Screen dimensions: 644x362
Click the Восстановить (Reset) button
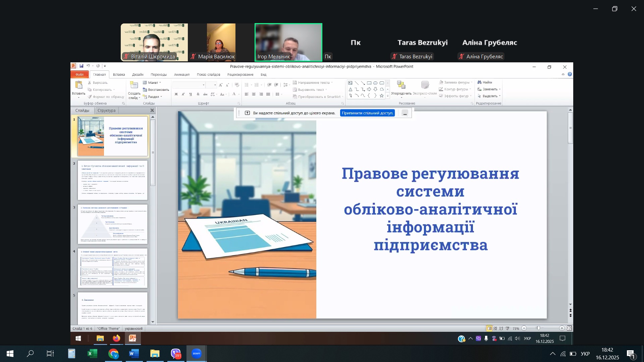pyautogui.click(x=156, y=90)
